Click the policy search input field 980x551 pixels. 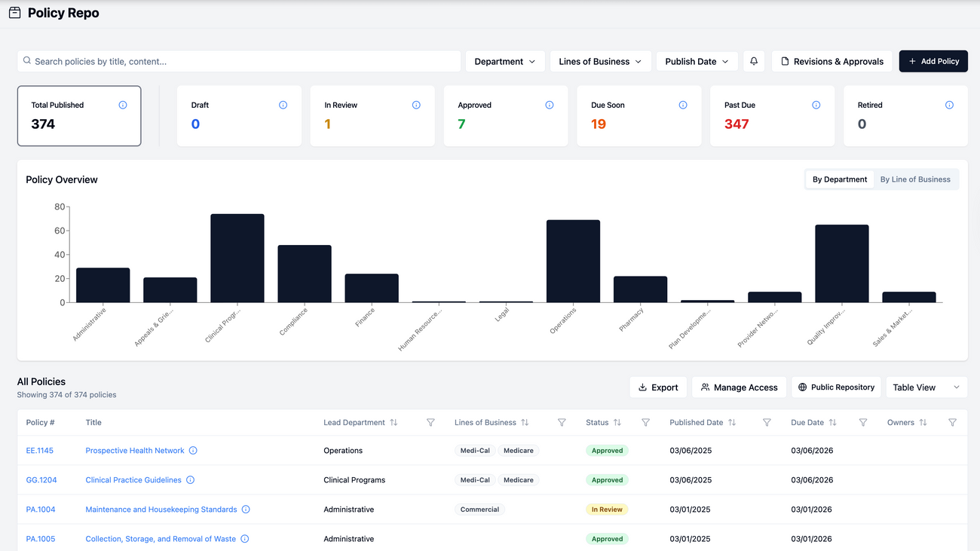pyautogui.click(x=226, y=60)
